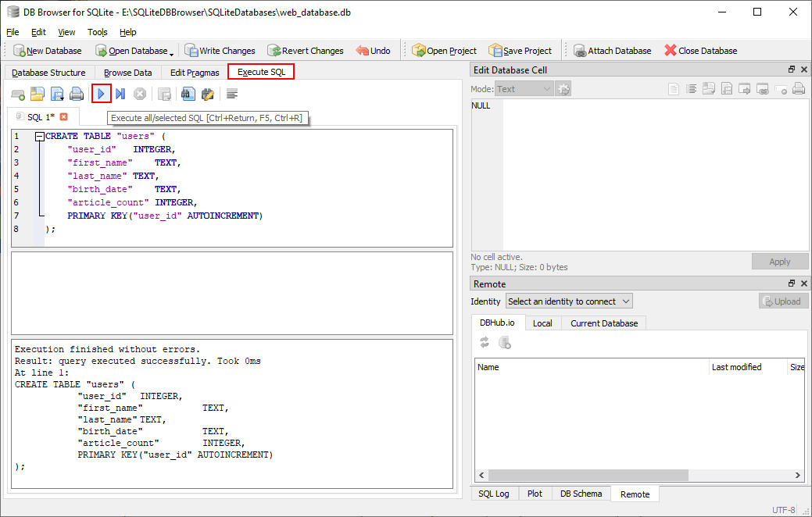Print the SQL statement
The width and height of the screenshot is (812, 517).
coord(76,94)
